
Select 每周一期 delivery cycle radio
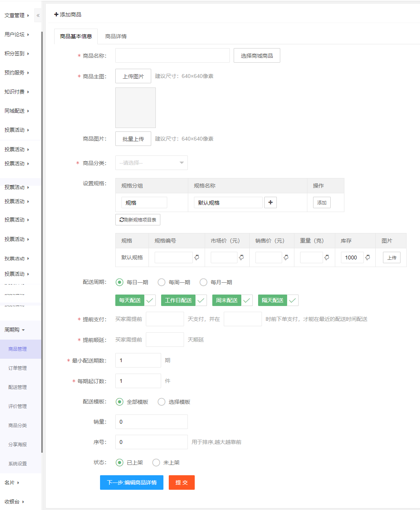point(162,282)
